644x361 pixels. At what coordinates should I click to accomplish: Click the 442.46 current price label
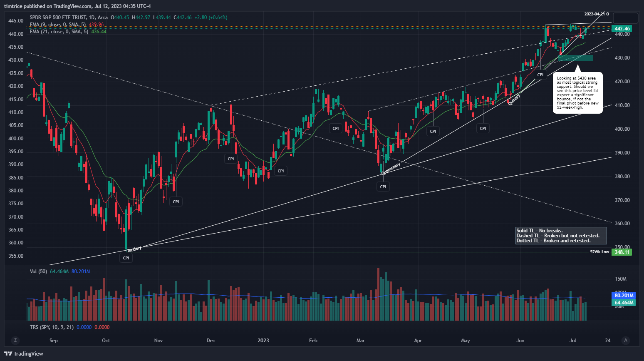click(x=622, y=29)
